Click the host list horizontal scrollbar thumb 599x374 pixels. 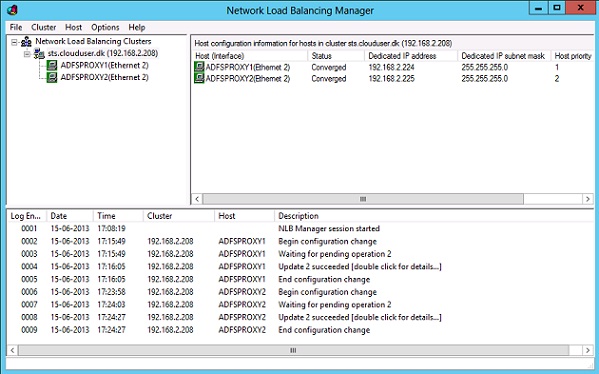point(363,199)
